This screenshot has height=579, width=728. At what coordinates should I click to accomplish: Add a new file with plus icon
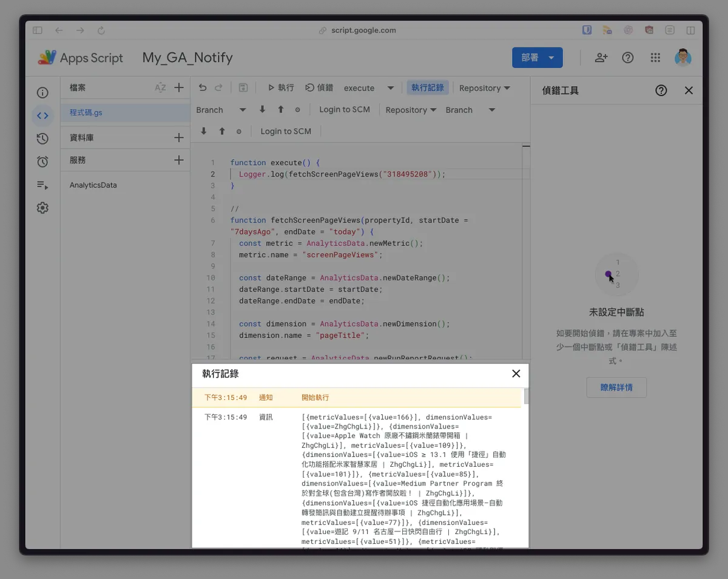(179, 88)
